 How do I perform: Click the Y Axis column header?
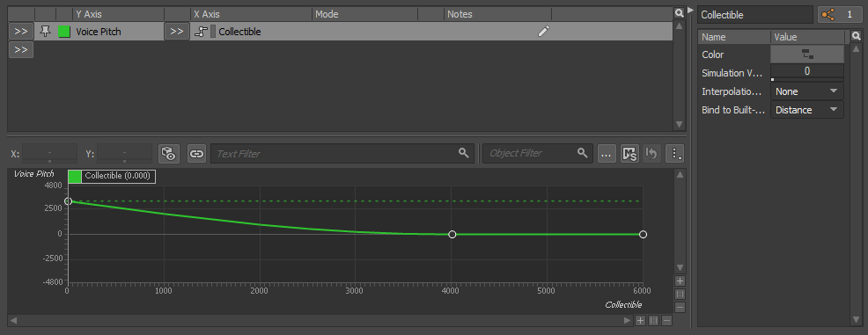coord(118,14)
